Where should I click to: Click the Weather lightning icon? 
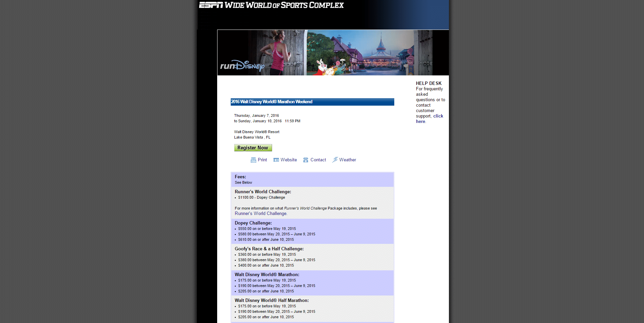click(x=335, y=160)
